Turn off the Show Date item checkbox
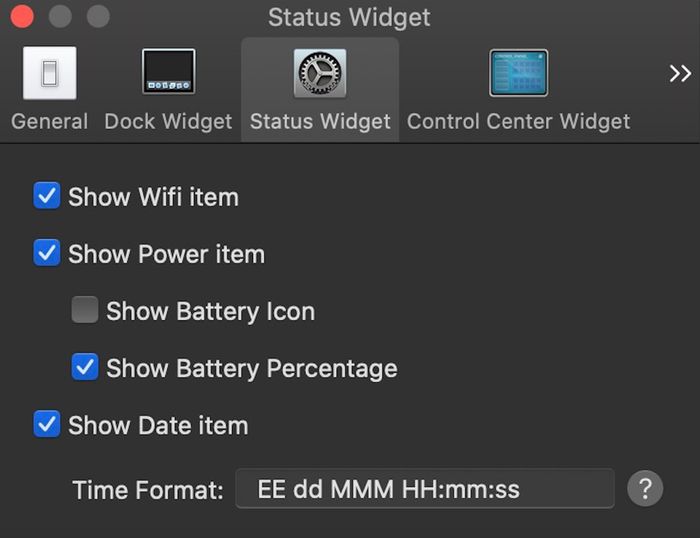700x538 pixels. pos(47,425)
